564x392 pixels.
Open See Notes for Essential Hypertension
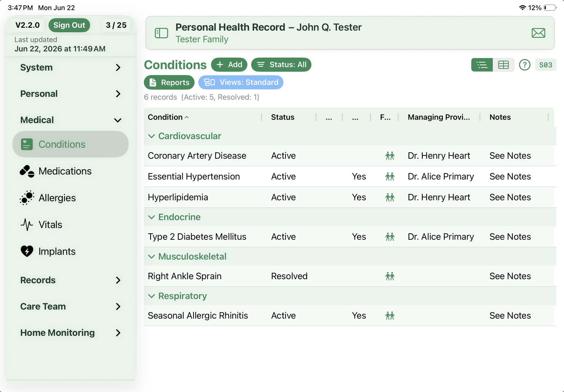pos(510,177)
